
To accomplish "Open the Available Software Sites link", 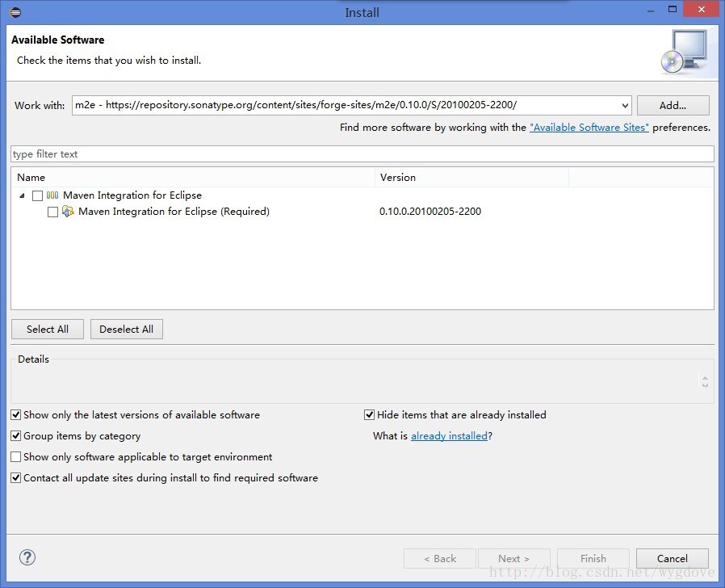I will pos(589,128).
